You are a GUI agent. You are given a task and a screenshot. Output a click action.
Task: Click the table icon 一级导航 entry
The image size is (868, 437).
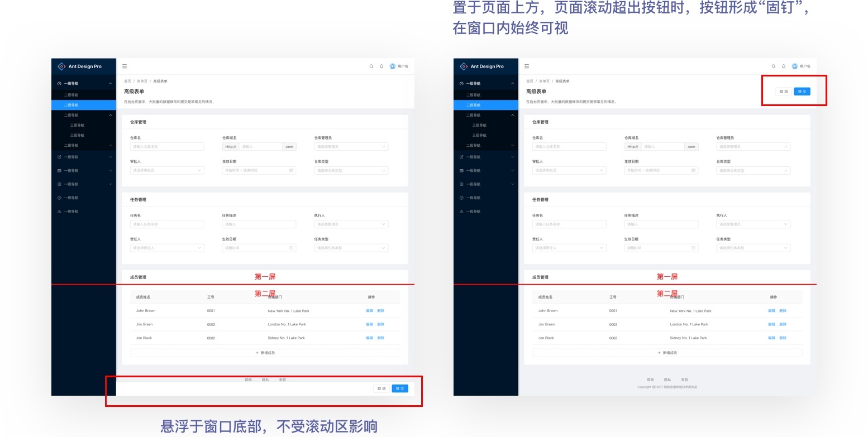[59, 171]
